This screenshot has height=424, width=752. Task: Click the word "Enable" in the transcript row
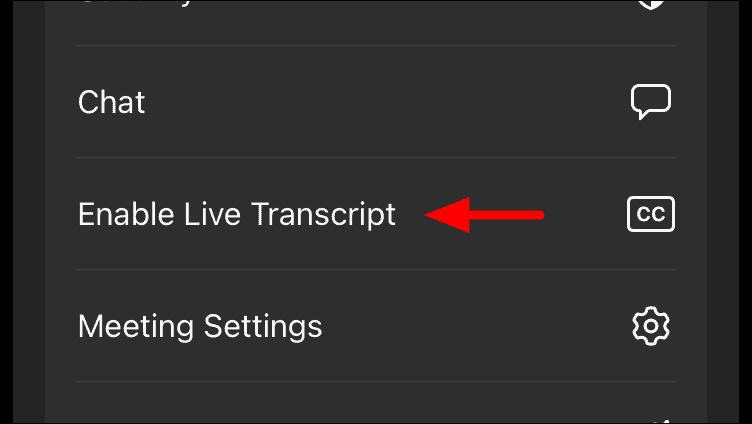(126, 214)
